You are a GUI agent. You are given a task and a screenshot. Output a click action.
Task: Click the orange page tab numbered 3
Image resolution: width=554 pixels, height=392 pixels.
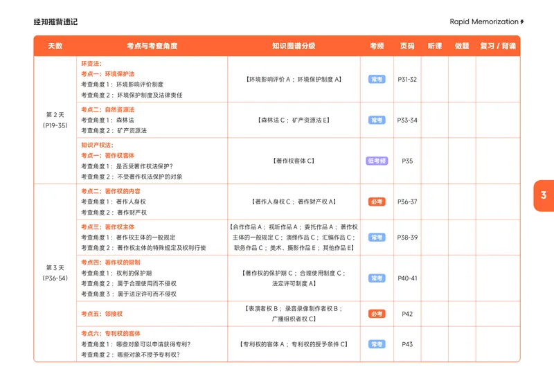click(544, 195)
